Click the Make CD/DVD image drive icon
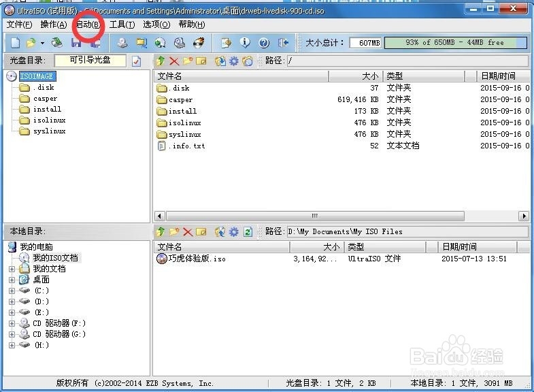This screenshot has width=534, height=392. click(x=122, y=43)
